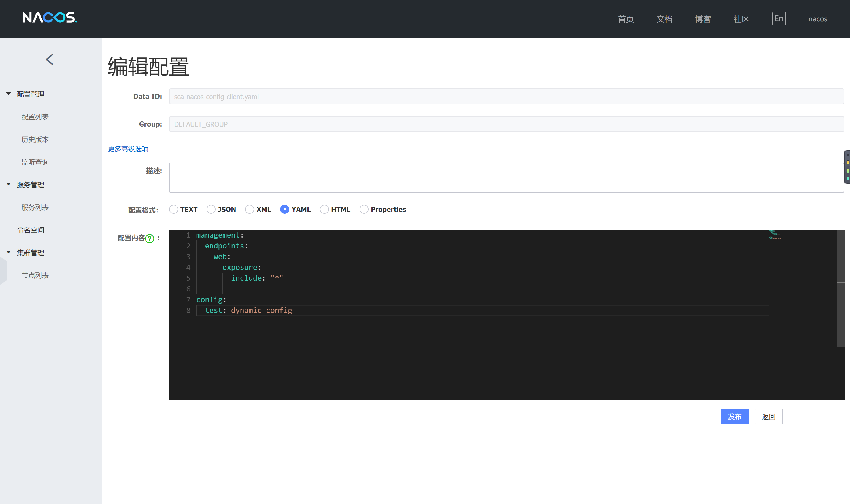The height and width of the screenshot is (504, 850).
Task: Click the green help question mark icon
Action: (150, 239)
